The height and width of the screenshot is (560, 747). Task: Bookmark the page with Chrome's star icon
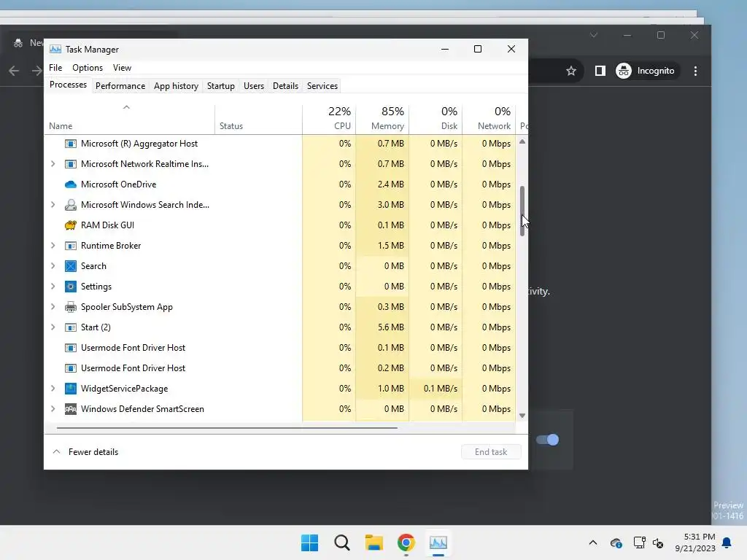pyautogui.click(x=571, y=71)
